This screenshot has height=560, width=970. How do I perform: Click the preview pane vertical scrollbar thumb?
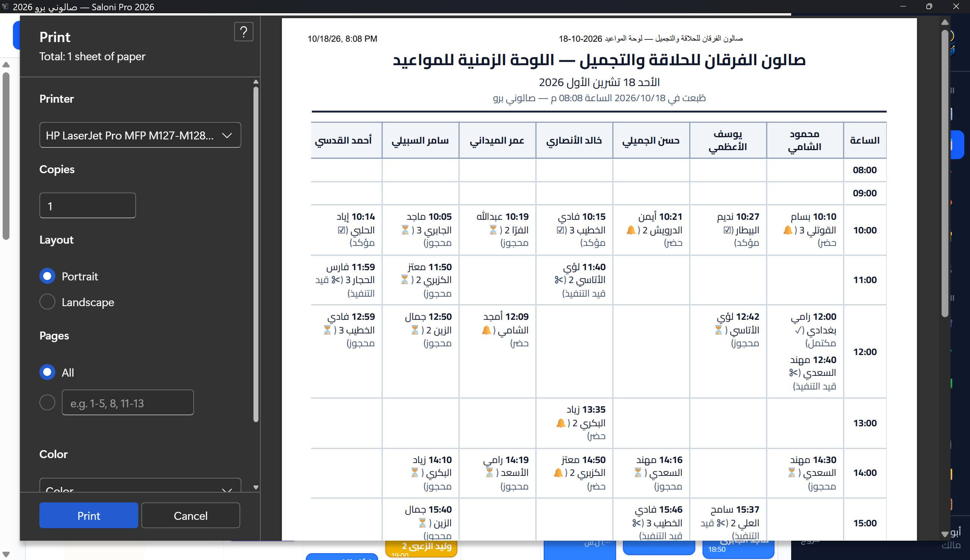coord(945,173)
